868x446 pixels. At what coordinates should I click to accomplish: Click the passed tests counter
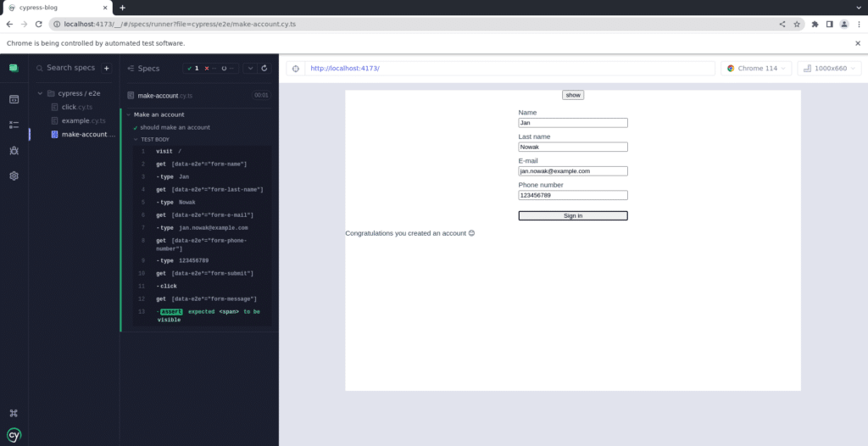[x=193, y=68]
